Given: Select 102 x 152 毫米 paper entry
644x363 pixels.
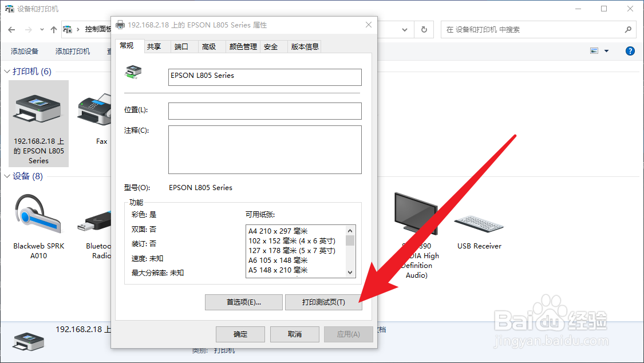Looking at the screenshot, I should (x=292, y=240).
